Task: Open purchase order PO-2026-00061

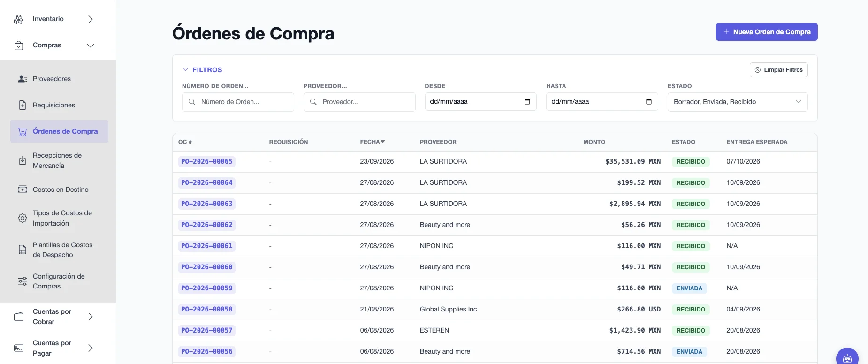Action: 207,246
